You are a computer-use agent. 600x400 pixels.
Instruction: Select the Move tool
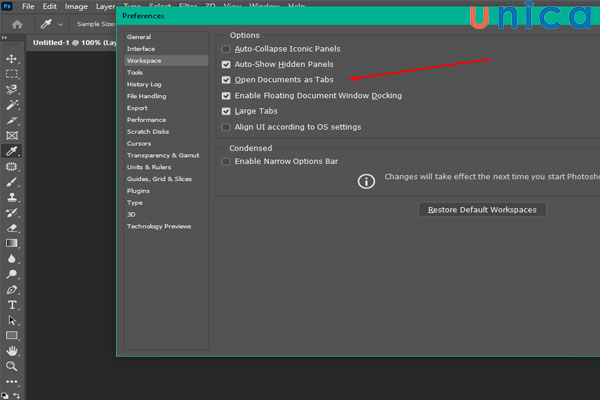click(x=11, y=59)
